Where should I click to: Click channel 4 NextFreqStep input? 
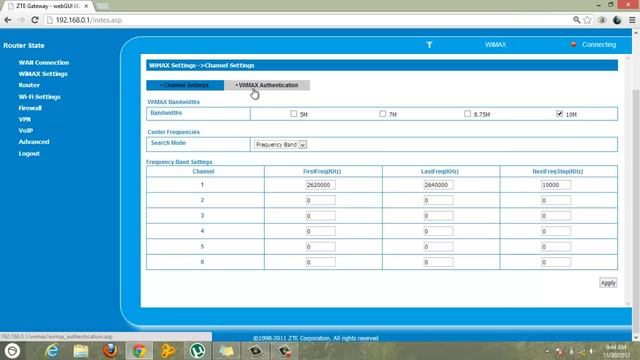click(556, 231)
